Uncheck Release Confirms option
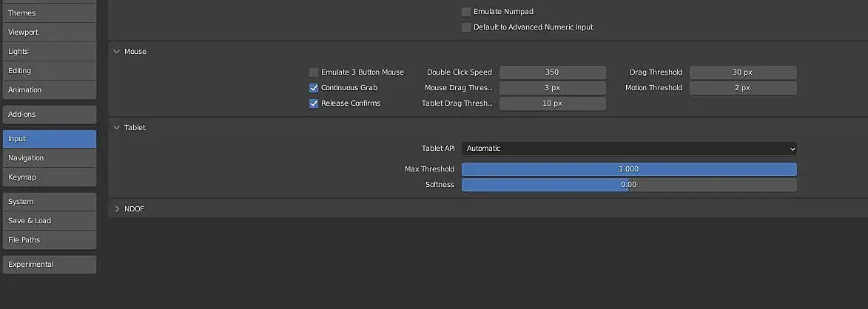The width and height of the screenshot is (868, 309). click(x=314, y=103)
